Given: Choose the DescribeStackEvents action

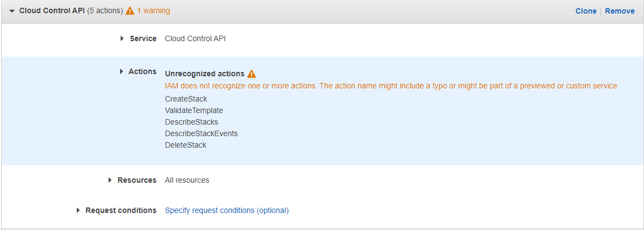Looking at the screenshot, I should coord(201,133).
